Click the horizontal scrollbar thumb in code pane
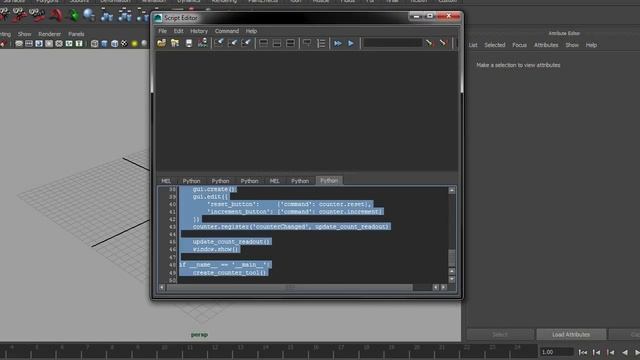Screen dimensions: 640x360 click(290, 287)
